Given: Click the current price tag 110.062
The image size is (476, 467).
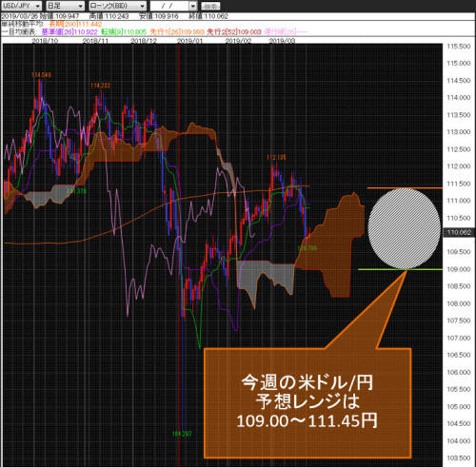Looking at the screenshot, I should [x=459, y=232].
